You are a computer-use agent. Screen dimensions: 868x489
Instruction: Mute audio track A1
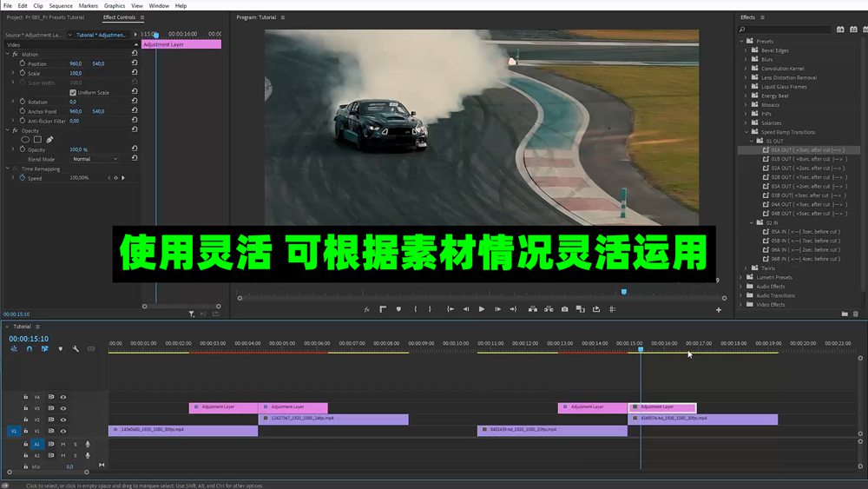click(x=62, y=444)
